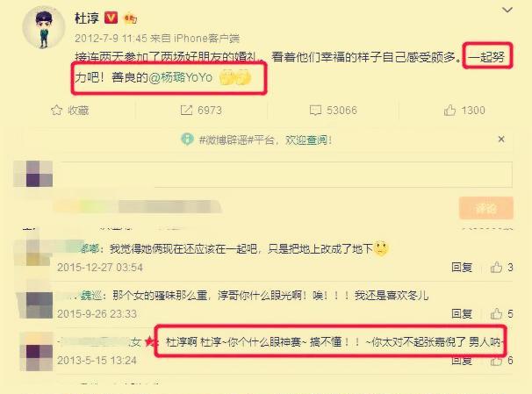Click the 查阅 link in the notice

click(317, 140)
